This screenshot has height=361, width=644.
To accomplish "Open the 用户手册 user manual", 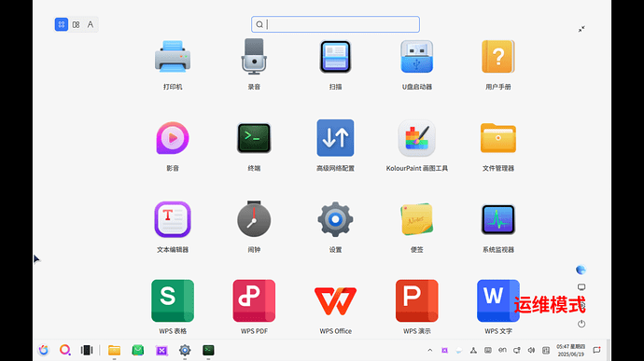I will pyautogui.click(x=497, y=57).
